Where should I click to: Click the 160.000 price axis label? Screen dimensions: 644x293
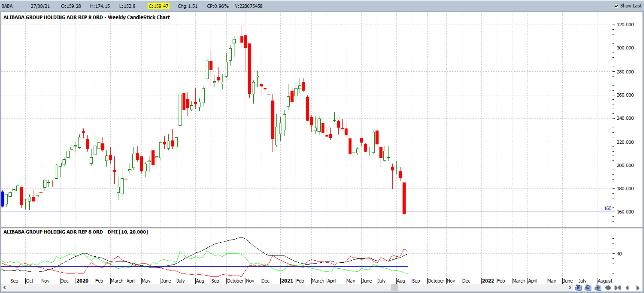(x=625, y=212)
